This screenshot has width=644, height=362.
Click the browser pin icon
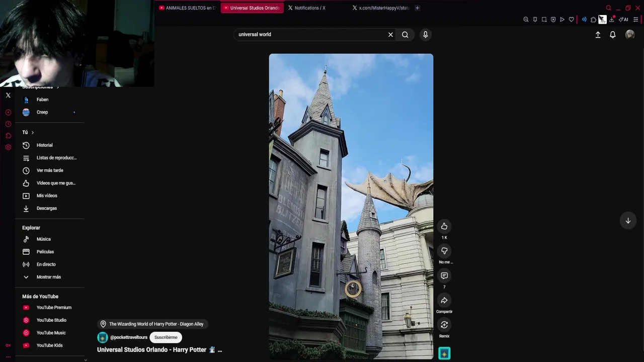coord(535,20)
